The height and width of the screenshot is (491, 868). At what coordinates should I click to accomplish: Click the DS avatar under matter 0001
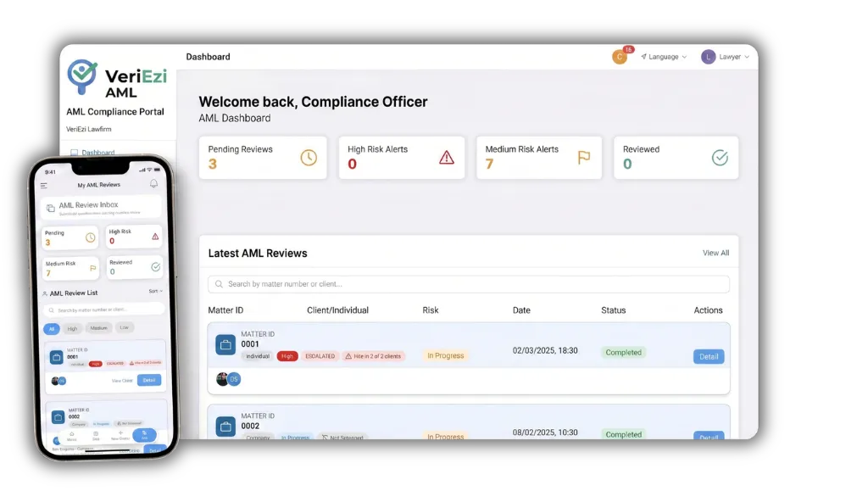[234, 379]
